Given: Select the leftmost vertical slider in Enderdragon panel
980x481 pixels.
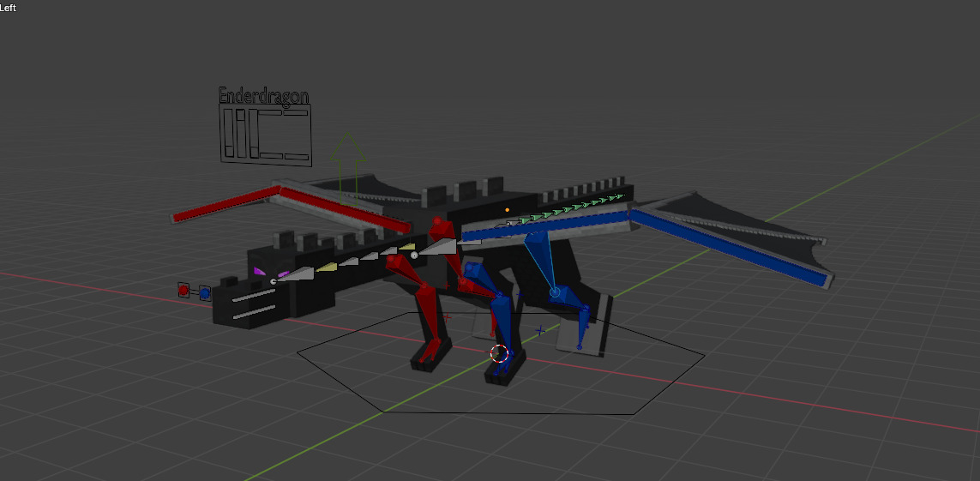Looking at the screenshot, I should (228, 133).
